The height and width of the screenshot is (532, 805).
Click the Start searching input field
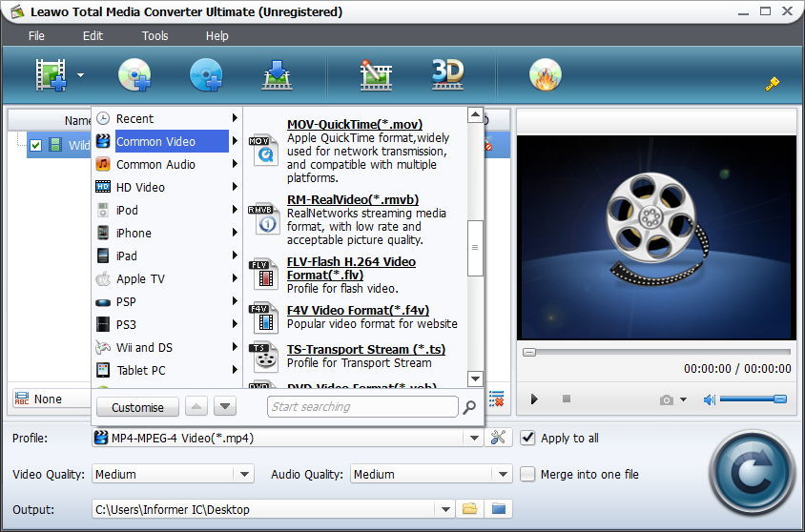click(362, 407)
